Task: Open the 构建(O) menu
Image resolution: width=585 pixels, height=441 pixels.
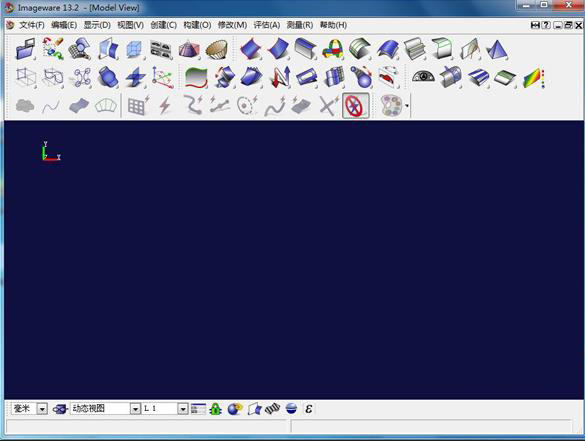Action: pos(197,25)
